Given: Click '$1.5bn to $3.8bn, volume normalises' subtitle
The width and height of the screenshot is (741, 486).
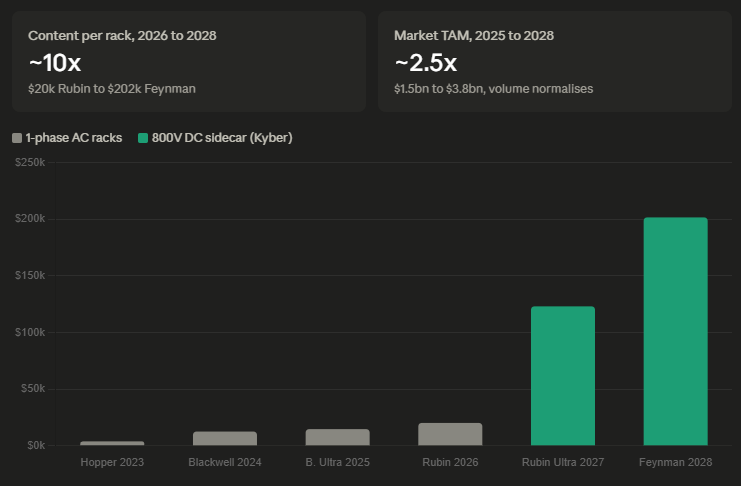Looking at the screenshot, I should [493, 89].
